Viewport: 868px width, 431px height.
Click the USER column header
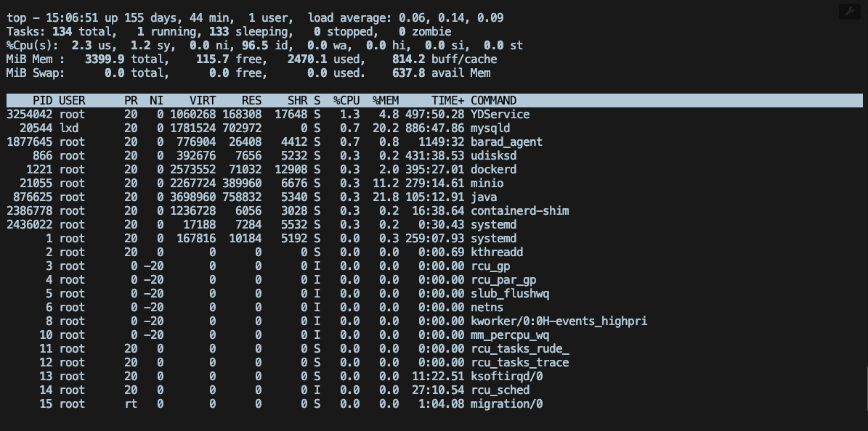click(x=70, y=100)
